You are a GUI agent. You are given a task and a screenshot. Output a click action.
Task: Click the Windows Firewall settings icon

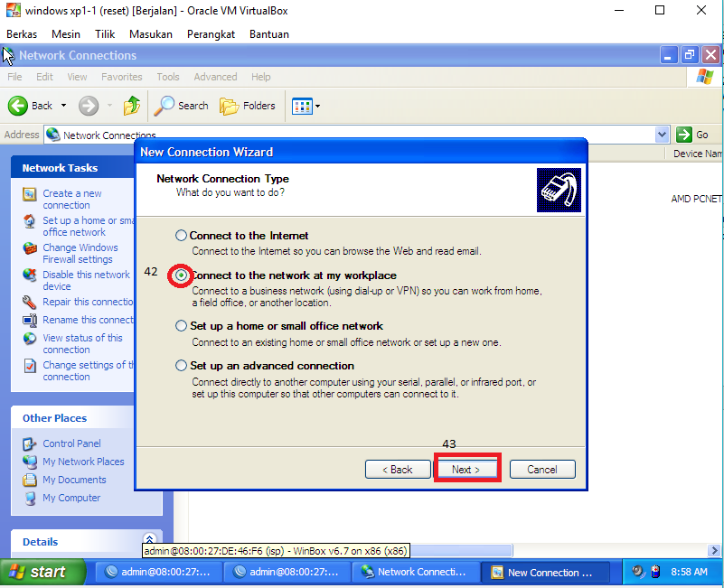point(30,248)
